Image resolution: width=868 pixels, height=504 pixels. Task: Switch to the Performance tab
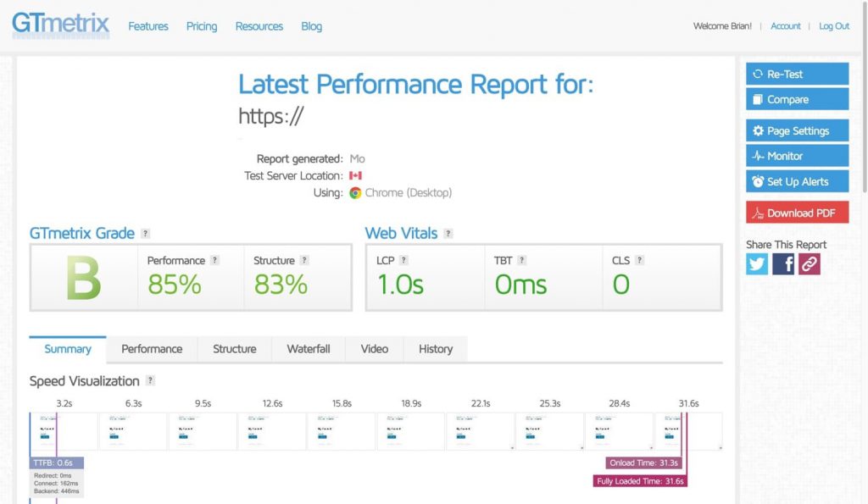point(152,349)
